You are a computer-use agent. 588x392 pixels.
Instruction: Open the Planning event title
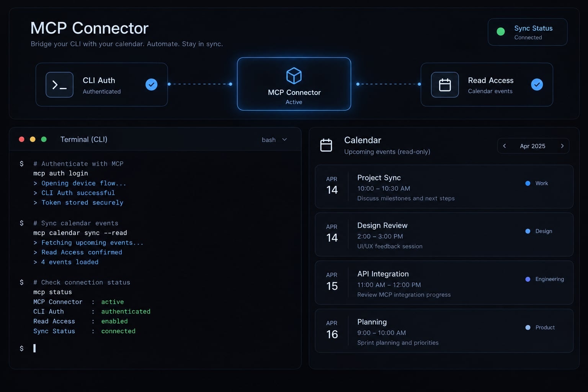pos(372,322)
